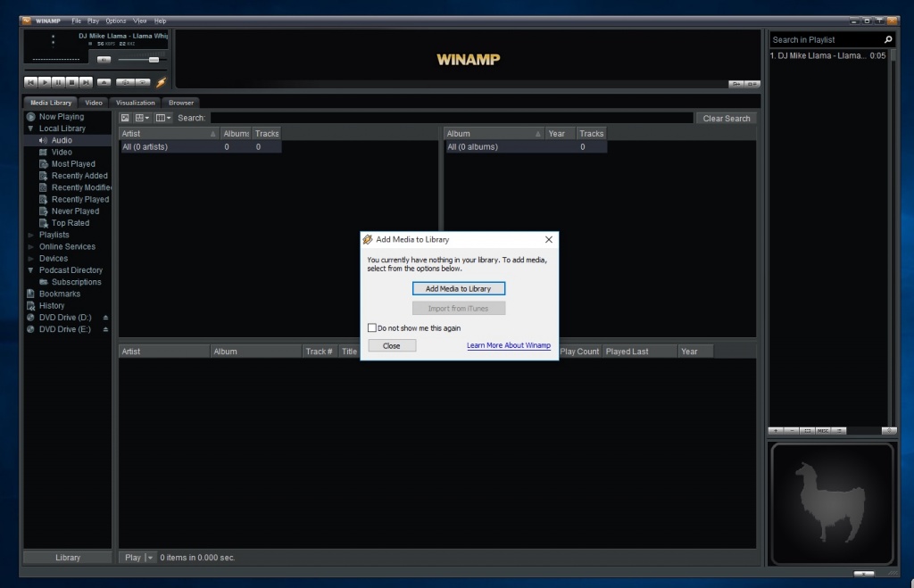
Task: Toggle the EQ button near the volume slider
Action: pos(103,60)
